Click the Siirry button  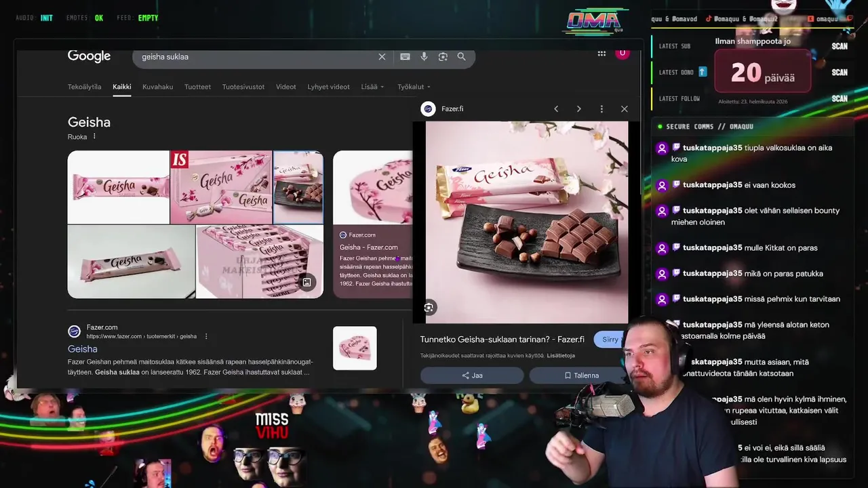point(610,340)
